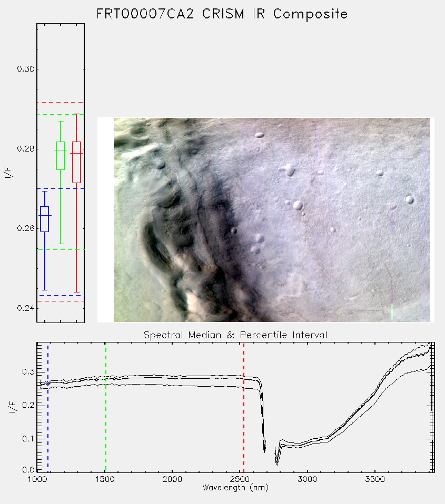The height and width of the screenshot is (504, 445).
Task: Click the 0.24 tick label on box plot
Action: tap(26, 308)
